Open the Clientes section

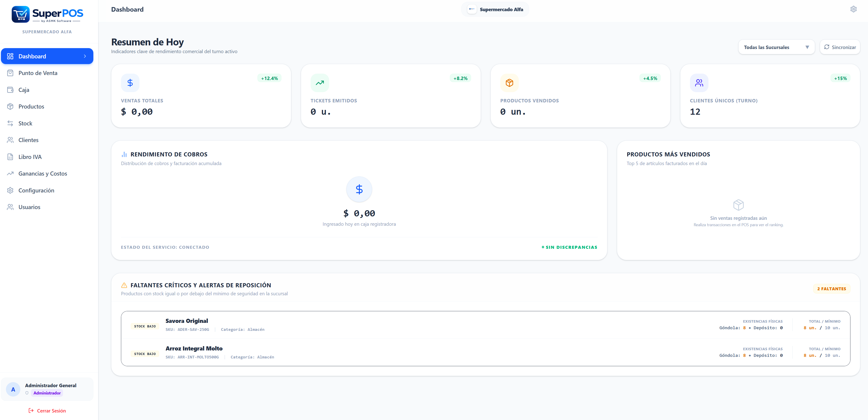point(47,140)
